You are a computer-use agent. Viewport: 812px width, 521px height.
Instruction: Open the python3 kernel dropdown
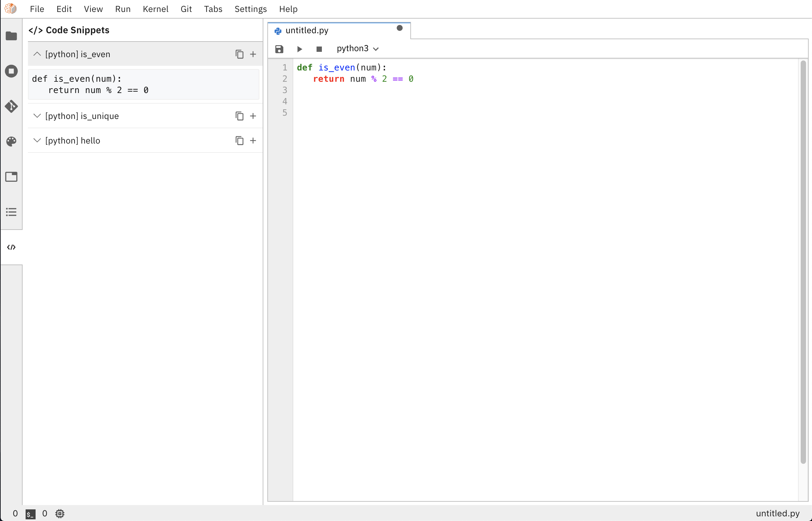click(357, 49)
